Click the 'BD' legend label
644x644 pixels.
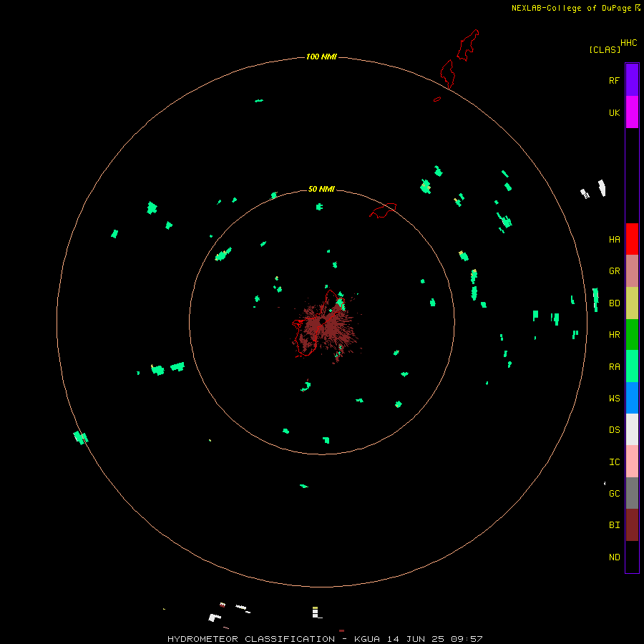pos(614,303)
